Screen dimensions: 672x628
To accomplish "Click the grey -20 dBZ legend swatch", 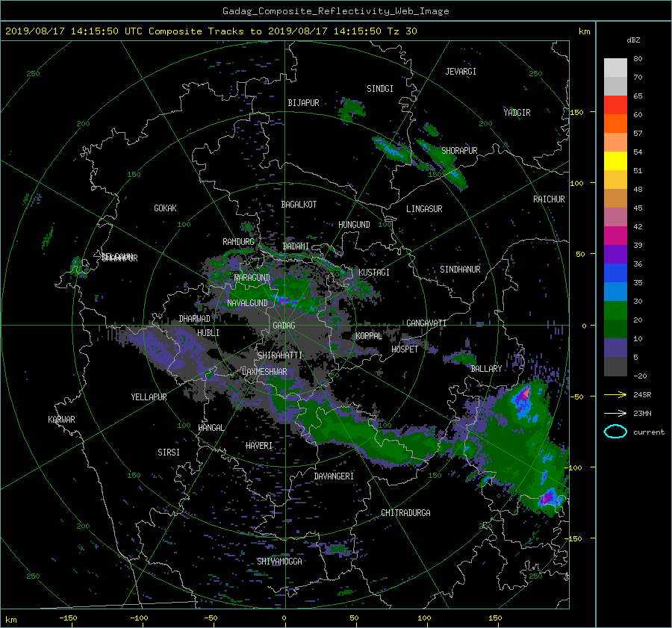I will coord(615,367).
